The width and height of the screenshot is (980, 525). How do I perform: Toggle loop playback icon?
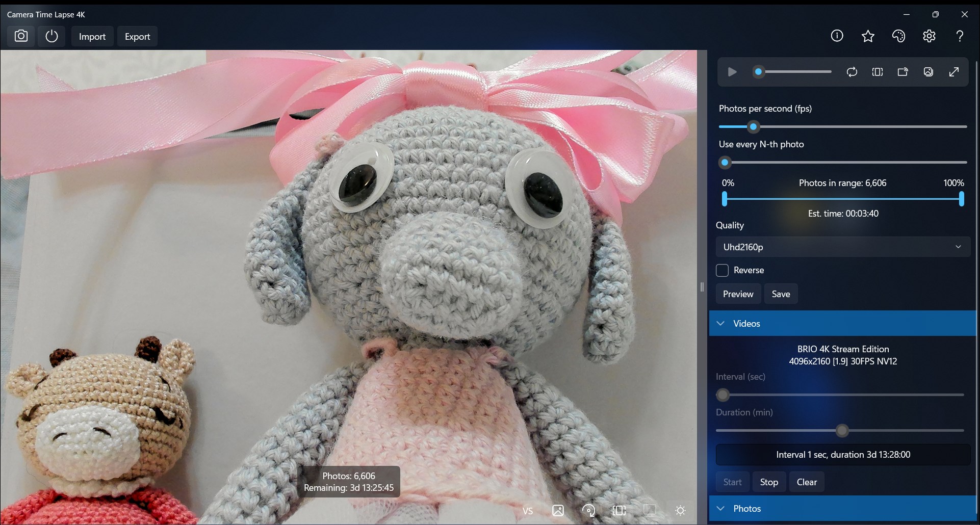(x=852, y=72)
